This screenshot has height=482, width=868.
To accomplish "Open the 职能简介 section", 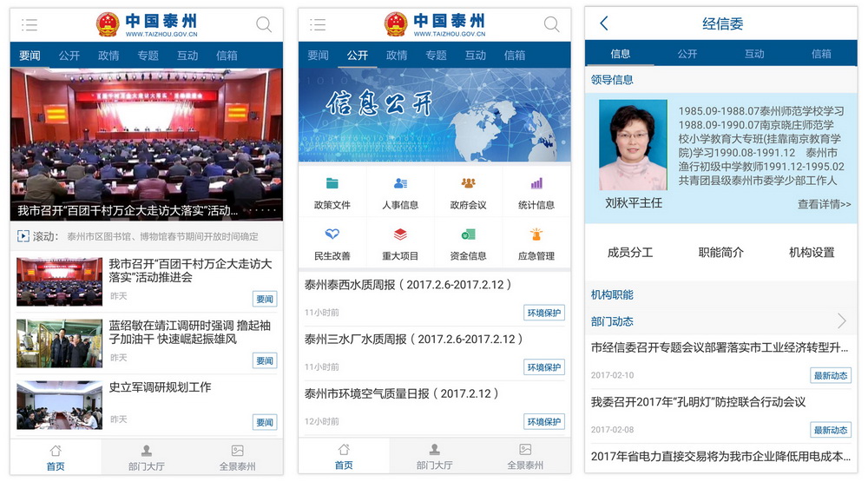I will point(721,253).
